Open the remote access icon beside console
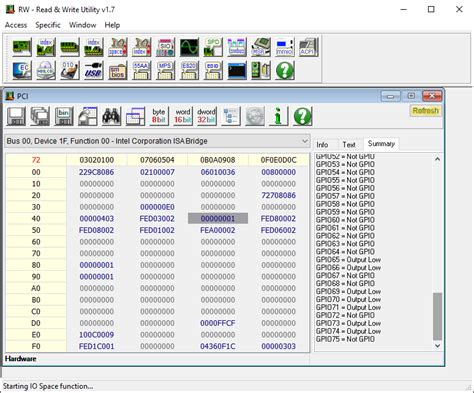The image size is (474, 393). pyautogui.click(x=261, y=70)
